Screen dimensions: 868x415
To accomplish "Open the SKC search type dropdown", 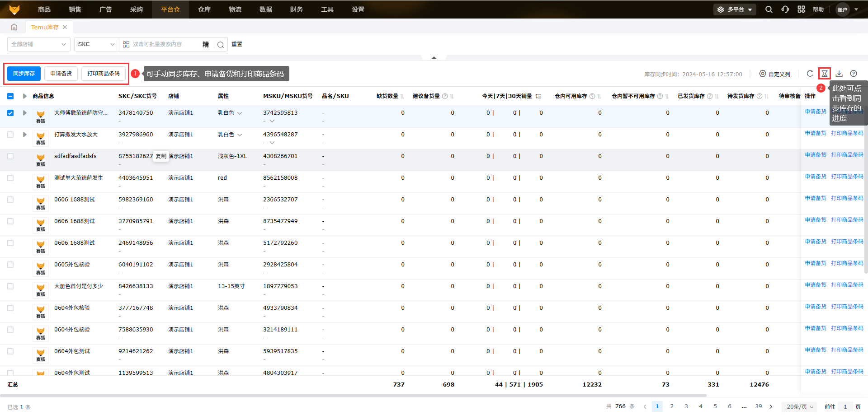I will [96, 44].
